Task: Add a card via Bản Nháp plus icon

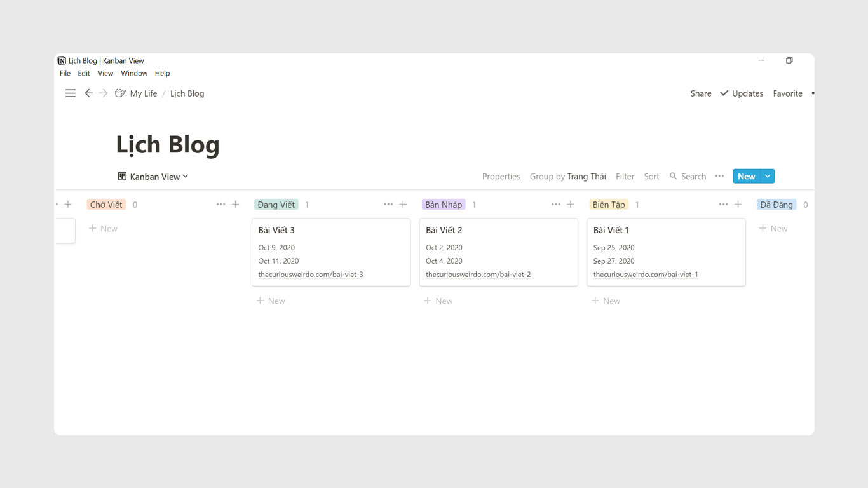Action: 571,205
